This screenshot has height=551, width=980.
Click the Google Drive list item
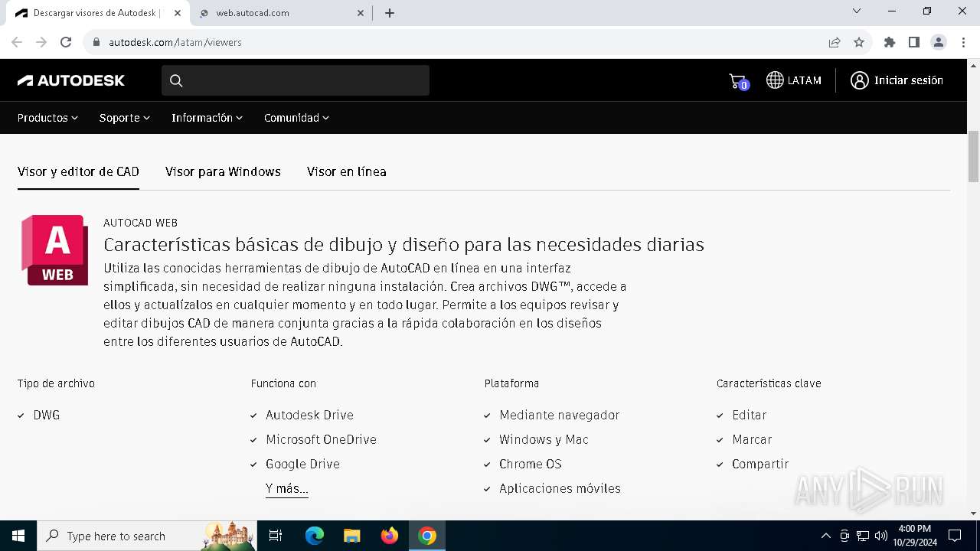(302, 464)
